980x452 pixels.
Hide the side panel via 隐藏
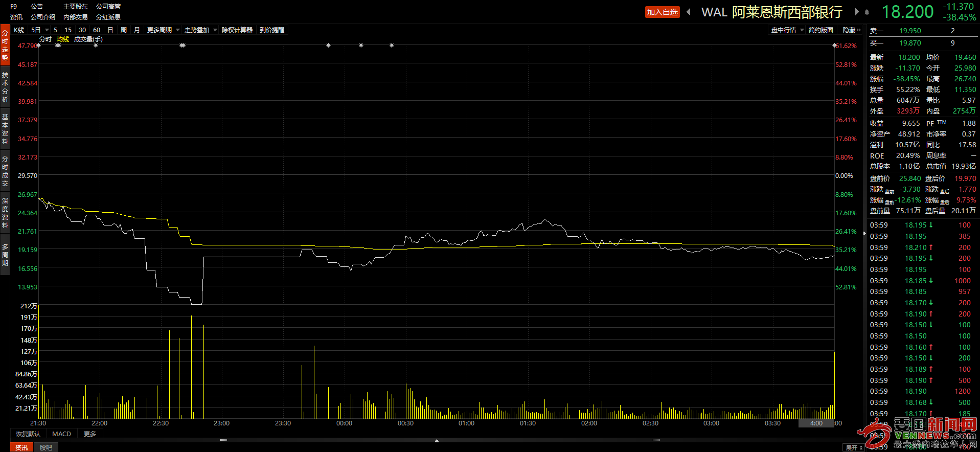coord(852,30)
